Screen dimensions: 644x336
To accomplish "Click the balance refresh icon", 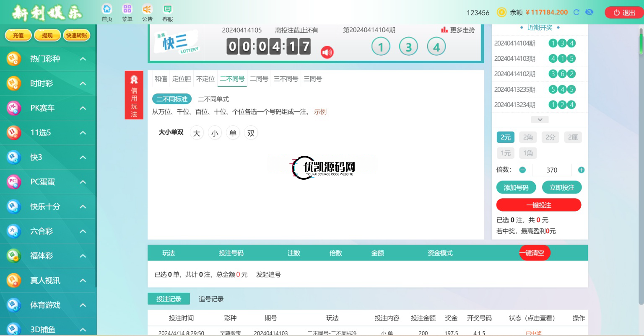I will [576, 13].
